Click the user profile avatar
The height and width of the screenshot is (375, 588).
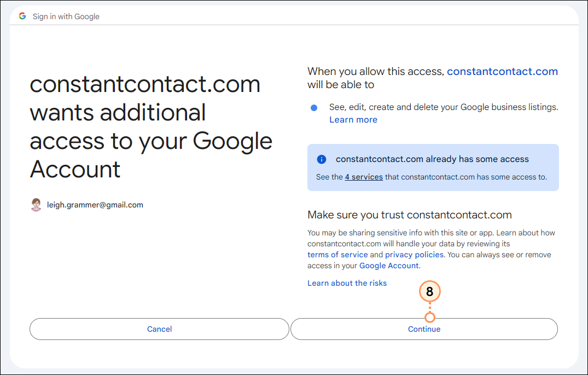point(36,205)
